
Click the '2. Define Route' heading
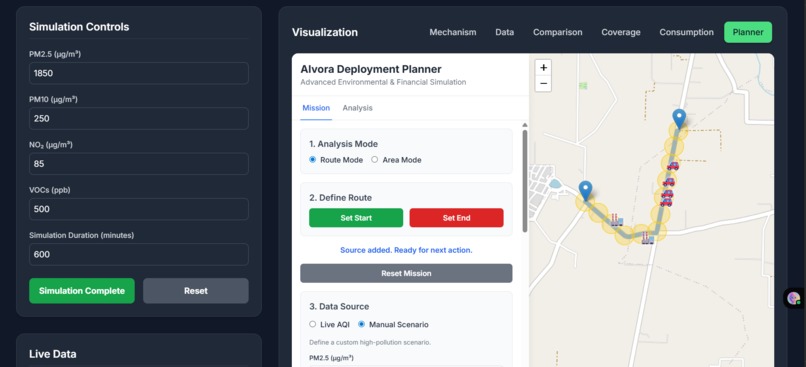tap(340, 198)
